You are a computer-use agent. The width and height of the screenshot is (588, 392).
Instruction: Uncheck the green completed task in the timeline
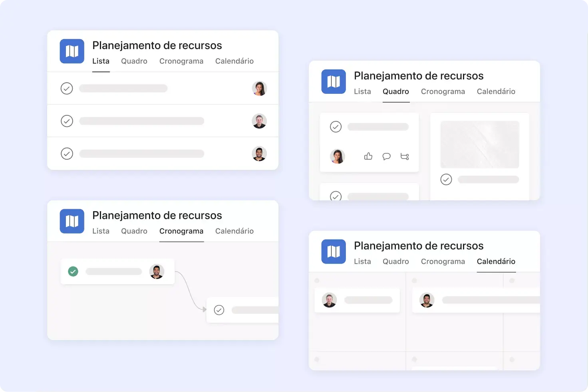(x=73, y=271)
